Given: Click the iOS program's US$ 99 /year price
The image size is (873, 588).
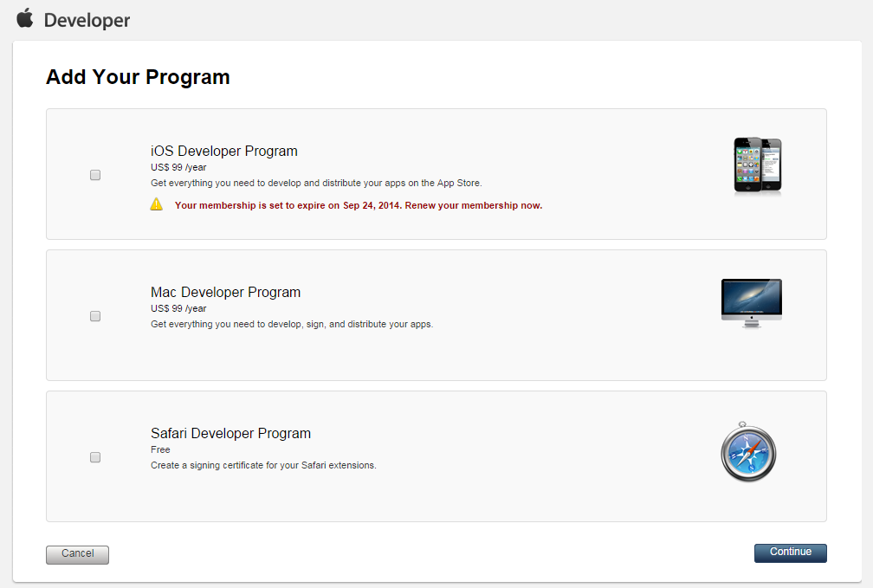Looking at the screenshot, I should 178,167.
